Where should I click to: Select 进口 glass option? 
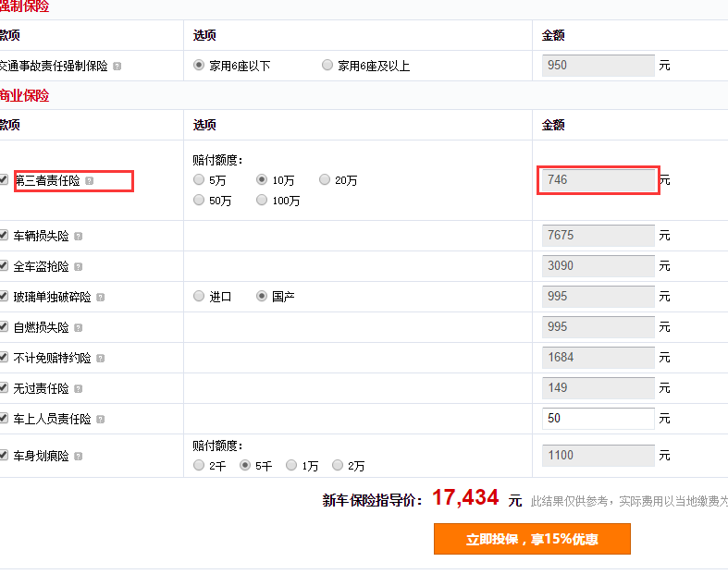[x=199, y=296]
